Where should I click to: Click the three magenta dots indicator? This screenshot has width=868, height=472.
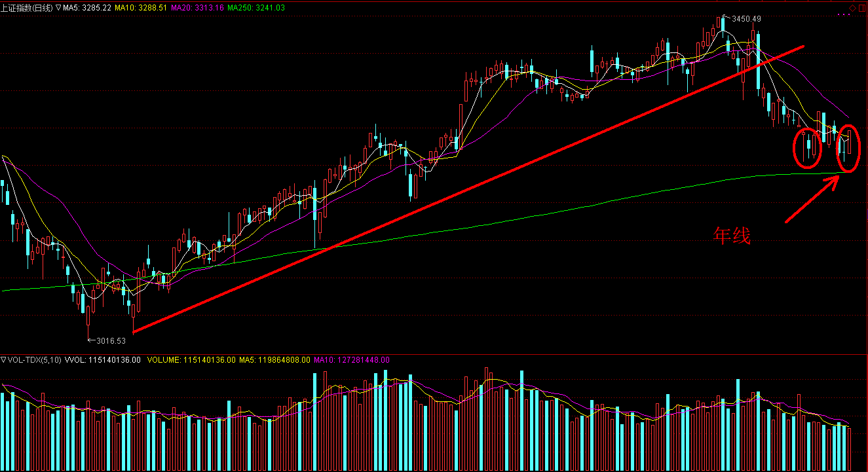coord(844,14)
